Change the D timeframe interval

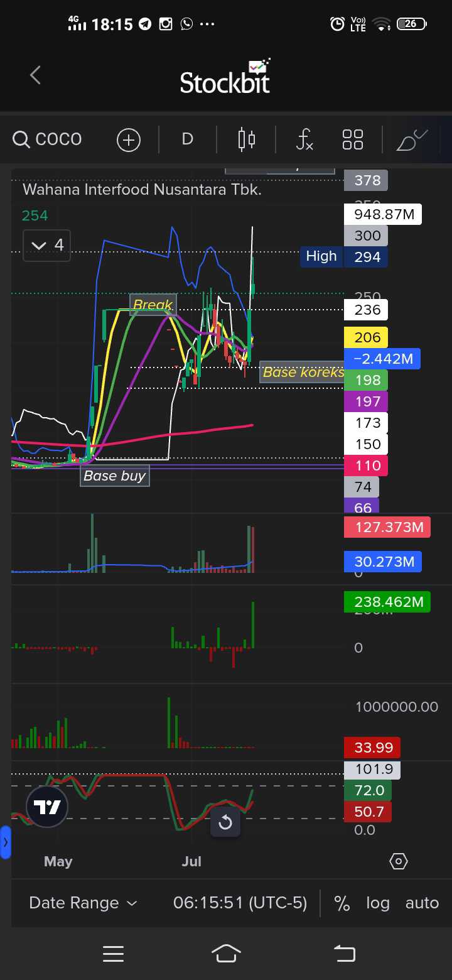(187, 139)
